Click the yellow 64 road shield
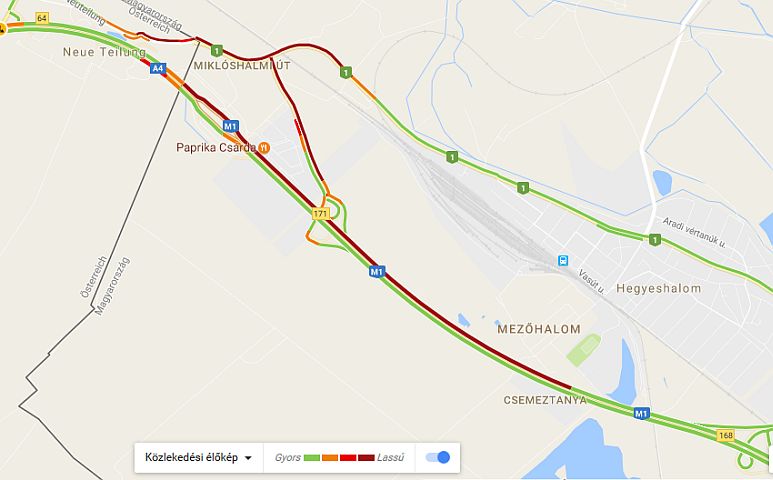The width and height of the screenshot is (773, 480). 42,18
